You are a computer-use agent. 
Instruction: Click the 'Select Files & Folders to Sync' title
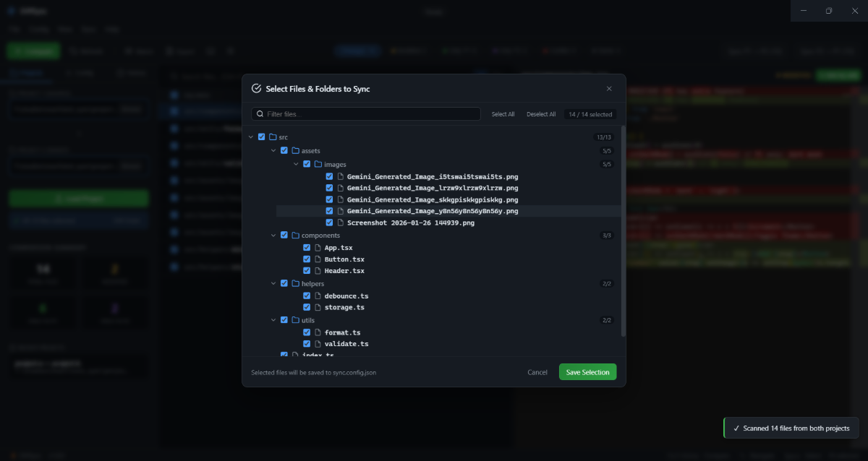click(x=318, y=89)
